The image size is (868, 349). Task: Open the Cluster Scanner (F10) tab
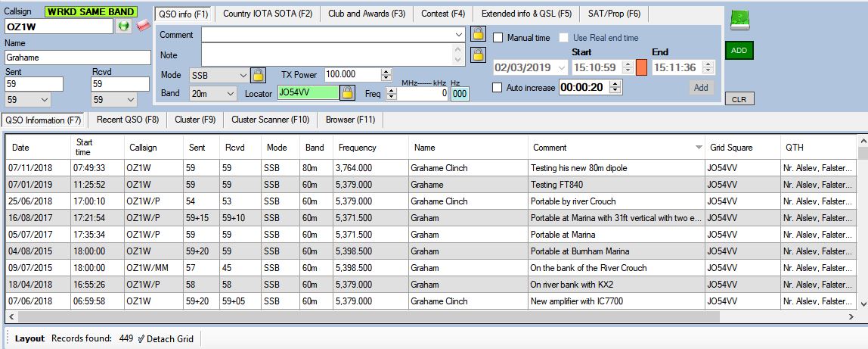pyautogui.click(x=270, y=119)
